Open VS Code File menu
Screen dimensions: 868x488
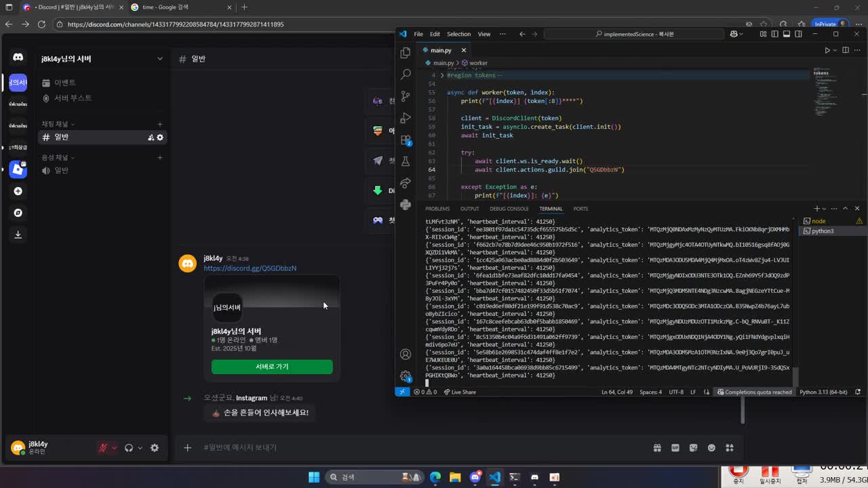418,34
